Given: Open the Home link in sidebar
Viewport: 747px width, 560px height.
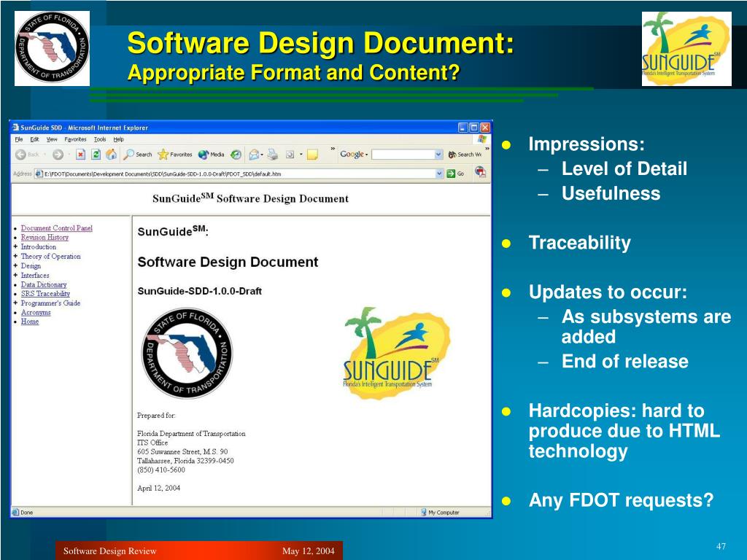Looking at the screenshot, I should coord(29,322).
